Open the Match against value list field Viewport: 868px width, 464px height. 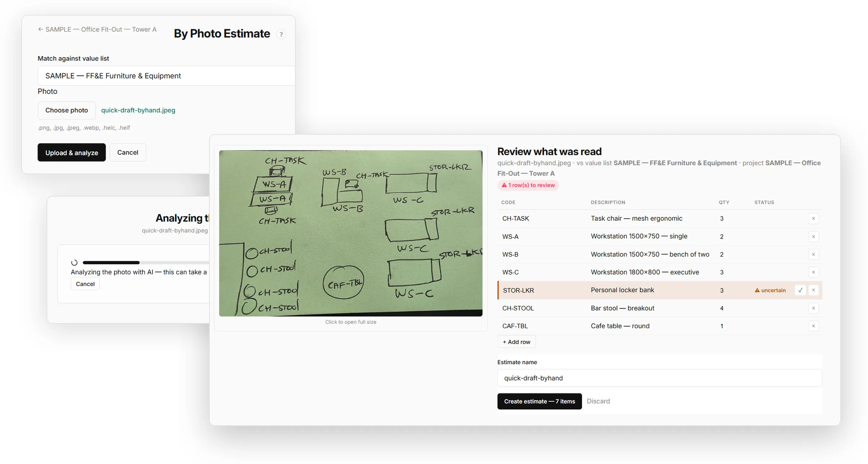click(166, 76)
